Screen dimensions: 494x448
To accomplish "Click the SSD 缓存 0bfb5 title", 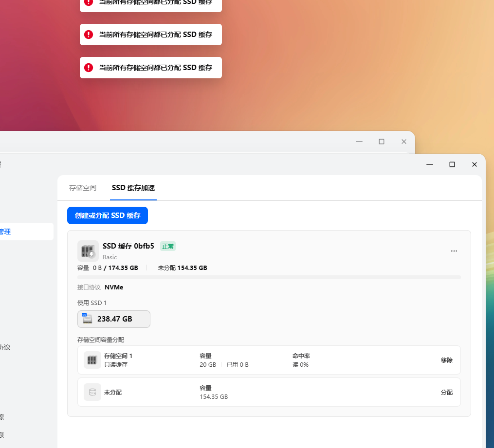I will 128,246.
